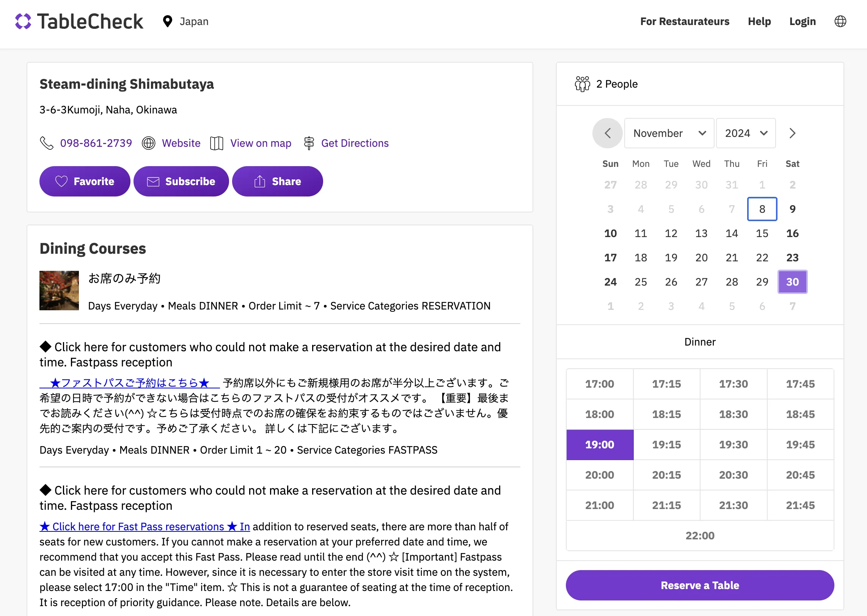Advance to next month with right chevron

(x=792, y=133)
